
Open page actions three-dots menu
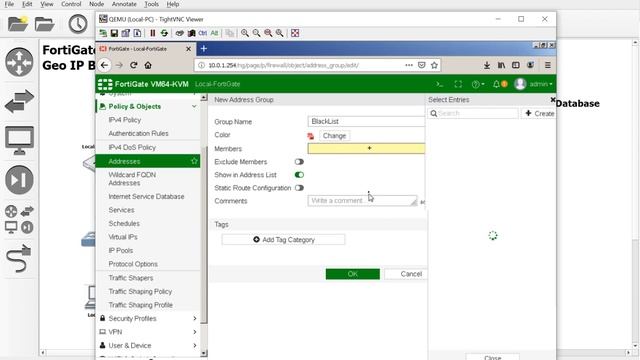click(x=409, y=65)
